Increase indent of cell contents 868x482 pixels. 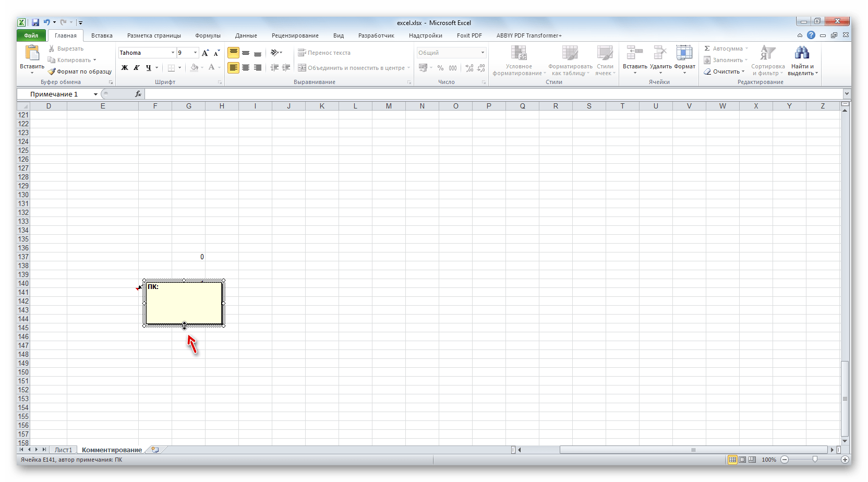[x=286, y=67]
